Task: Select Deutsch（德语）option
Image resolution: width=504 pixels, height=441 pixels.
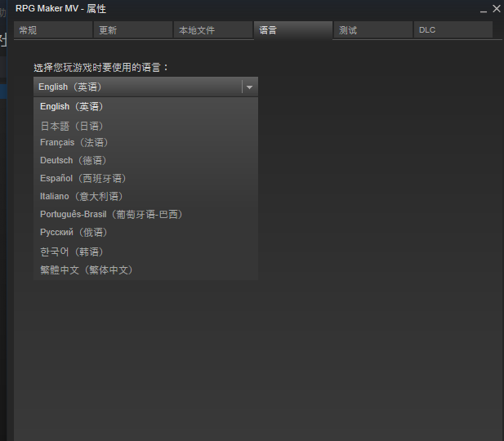Action: tap(145, 160)
